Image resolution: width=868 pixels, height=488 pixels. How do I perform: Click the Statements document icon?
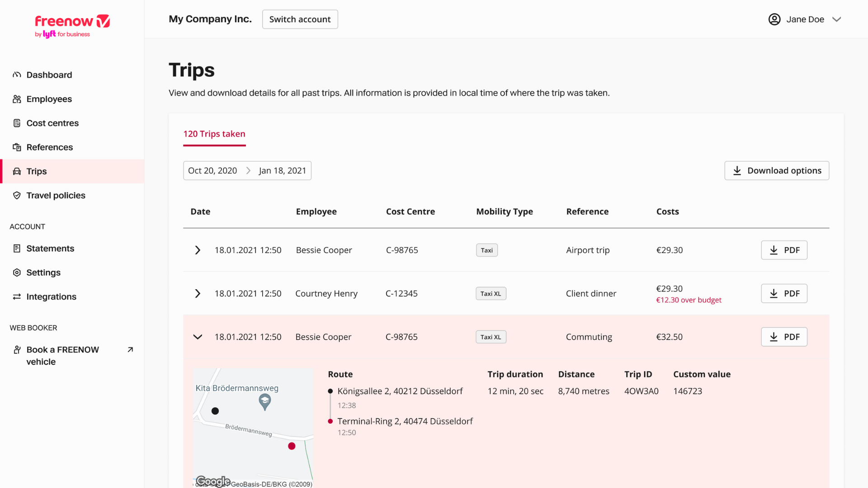point(17,249)
